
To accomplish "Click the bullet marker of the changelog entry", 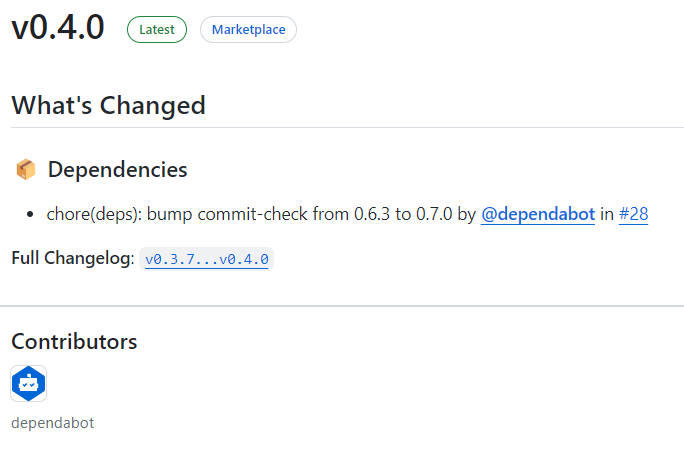I will pyautogui.click(x=32, y=215).
